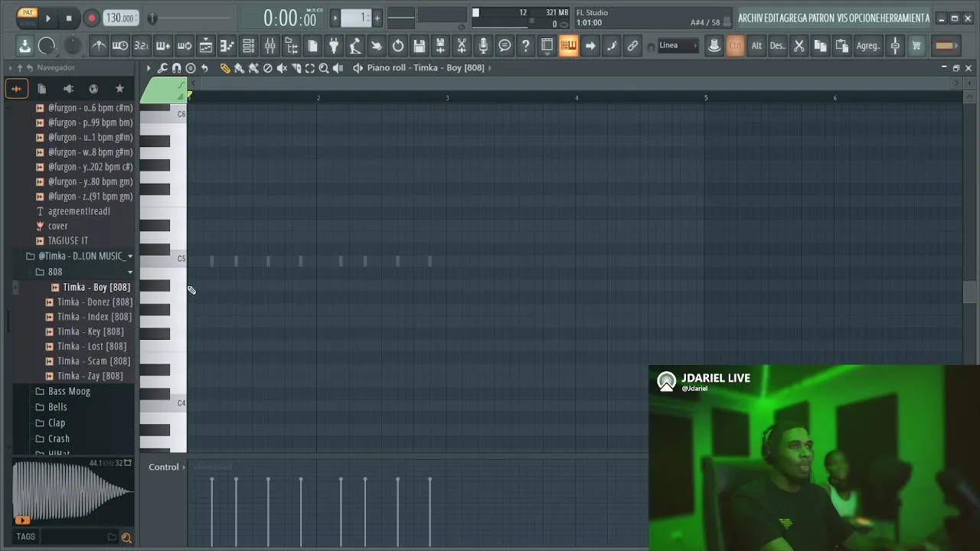980x551 pixels.
Task: Click the microphone one-click recording icon
Action: point(483,46)
